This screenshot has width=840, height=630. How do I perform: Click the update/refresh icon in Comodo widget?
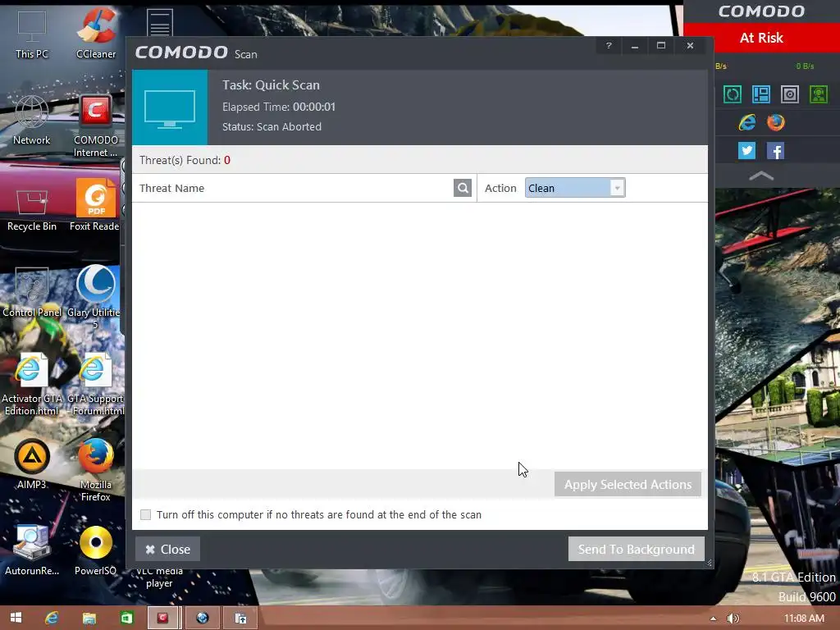coord(733,94)
